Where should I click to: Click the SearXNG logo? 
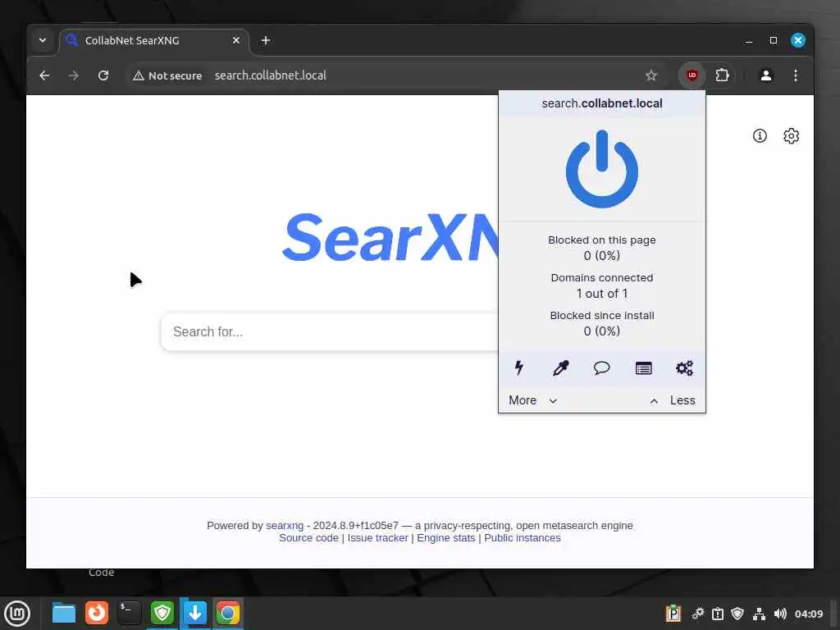coord(391,237)
